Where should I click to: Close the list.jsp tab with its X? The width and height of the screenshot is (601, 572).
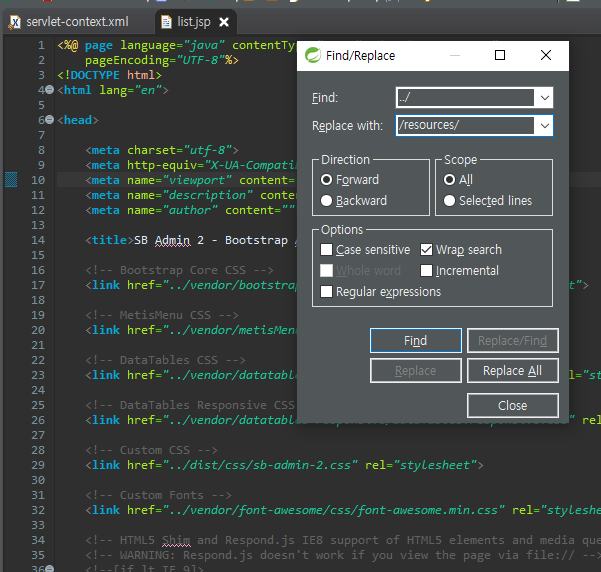point(224,22)
